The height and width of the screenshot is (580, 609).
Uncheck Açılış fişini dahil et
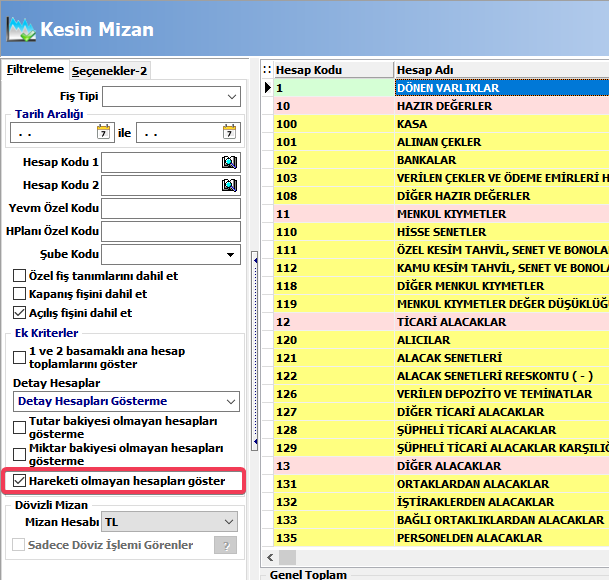pyautogui.click(x=19, y=313)
